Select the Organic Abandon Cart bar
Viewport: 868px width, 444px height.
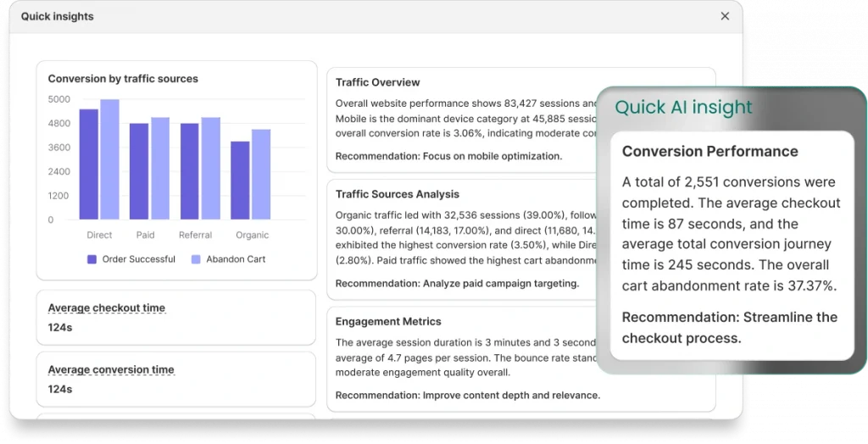click(x=261, y=175)
